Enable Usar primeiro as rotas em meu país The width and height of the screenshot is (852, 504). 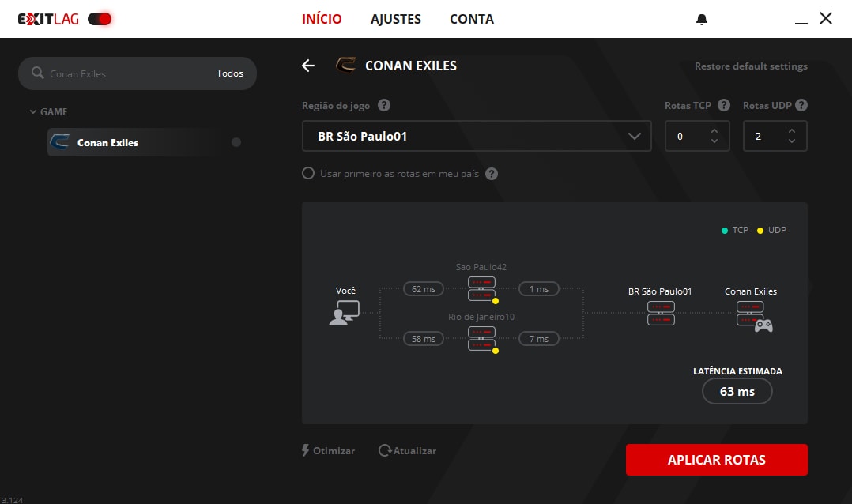[308, 173]
